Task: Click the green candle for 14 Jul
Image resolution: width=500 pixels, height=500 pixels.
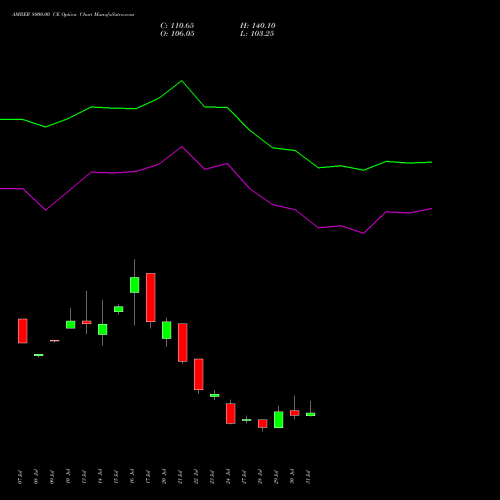Action: [x=103, y=329]
